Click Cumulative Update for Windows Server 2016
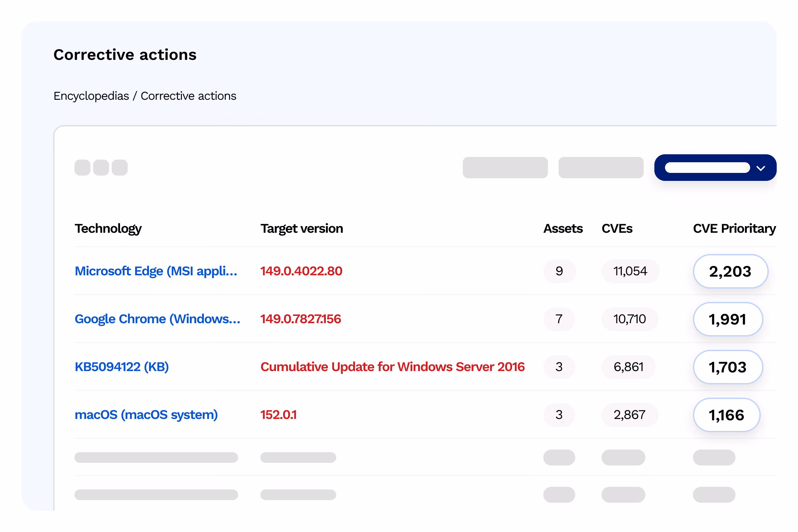 [x=393, y=367]
